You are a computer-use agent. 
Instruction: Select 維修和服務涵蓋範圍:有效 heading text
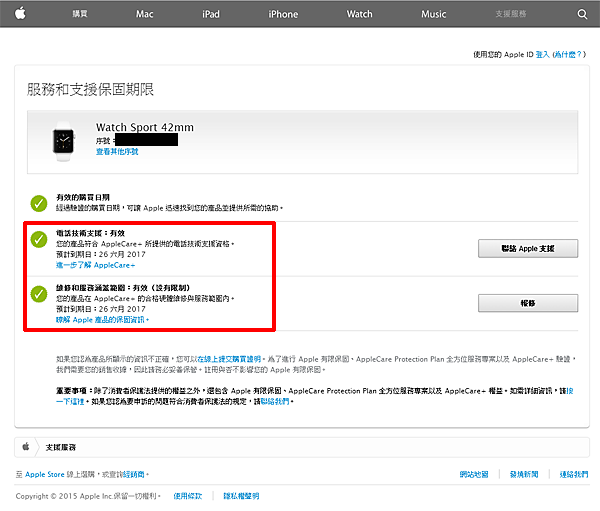click(x=123, y=287)
